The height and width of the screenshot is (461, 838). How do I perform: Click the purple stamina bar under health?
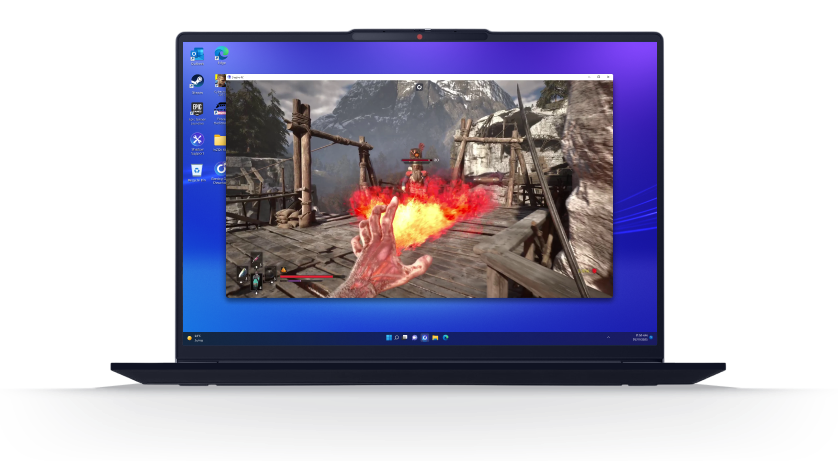(303, 280)
